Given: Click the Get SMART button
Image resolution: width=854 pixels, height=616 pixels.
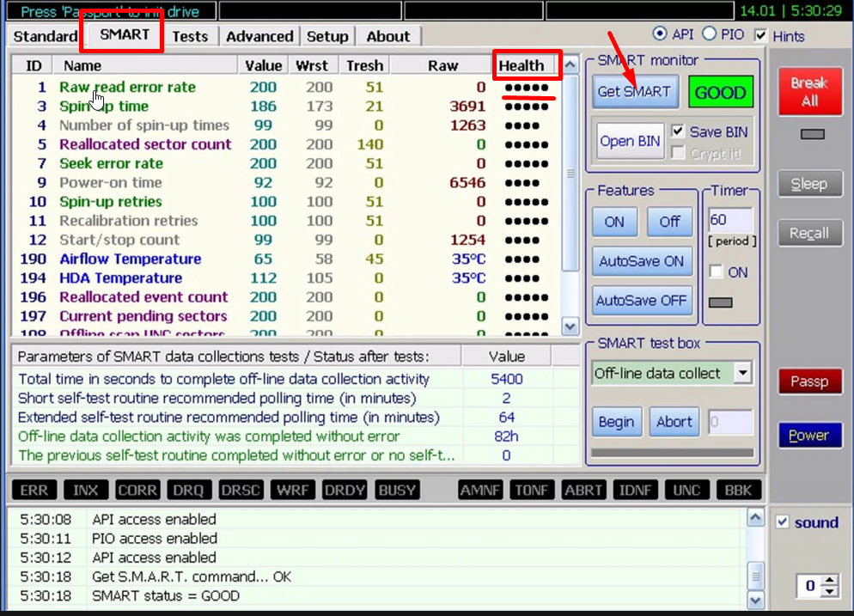Looking at the screenshot, I should pos(633,92).
